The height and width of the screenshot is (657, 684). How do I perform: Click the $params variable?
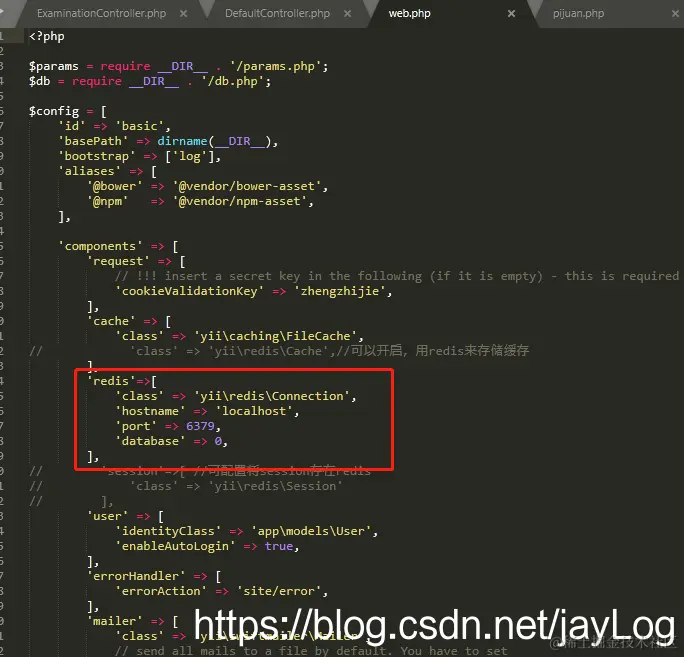(x=54, y=66)
